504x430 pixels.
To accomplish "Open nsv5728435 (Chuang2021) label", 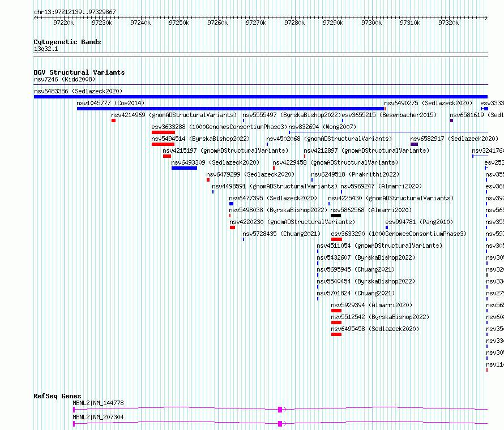I will (281, 234).
